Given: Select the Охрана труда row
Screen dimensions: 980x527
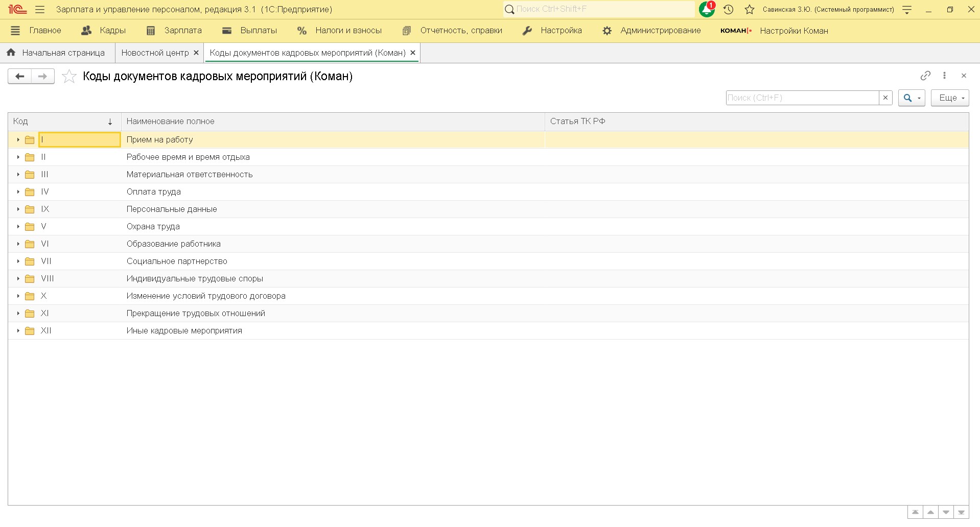Looking at the screenshot, I should point(153,227).
